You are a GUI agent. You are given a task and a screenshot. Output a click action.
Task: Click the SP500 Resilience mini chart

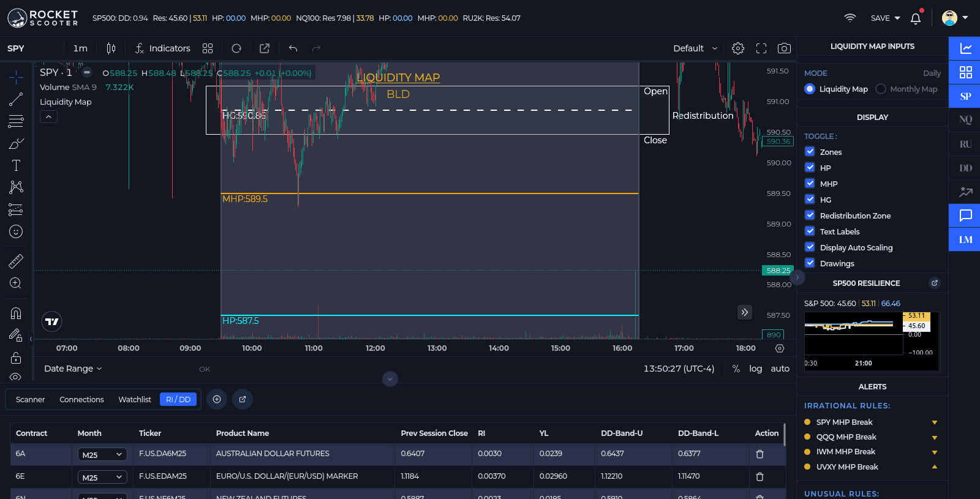point(872,341)
